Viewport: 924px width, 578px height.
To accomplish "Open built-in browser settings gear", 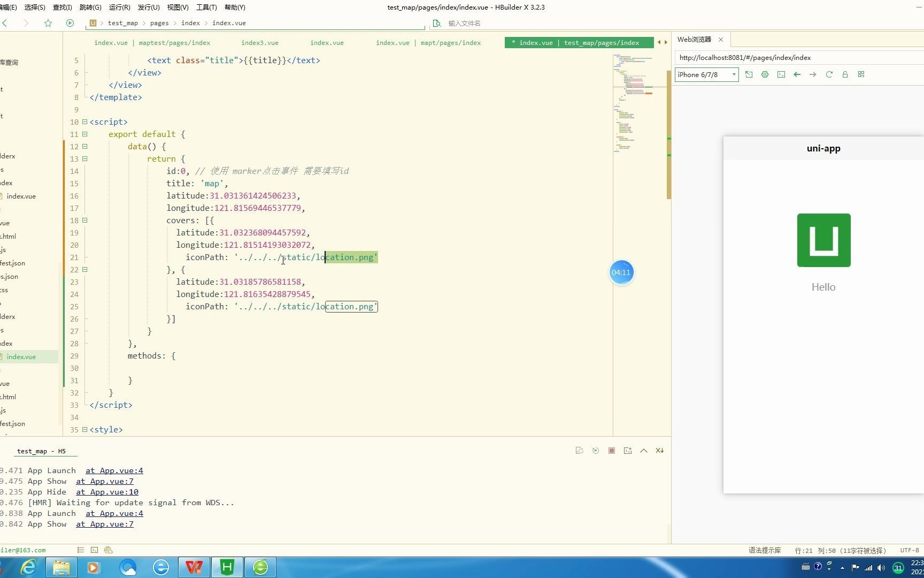I will [x=765, y=74].
